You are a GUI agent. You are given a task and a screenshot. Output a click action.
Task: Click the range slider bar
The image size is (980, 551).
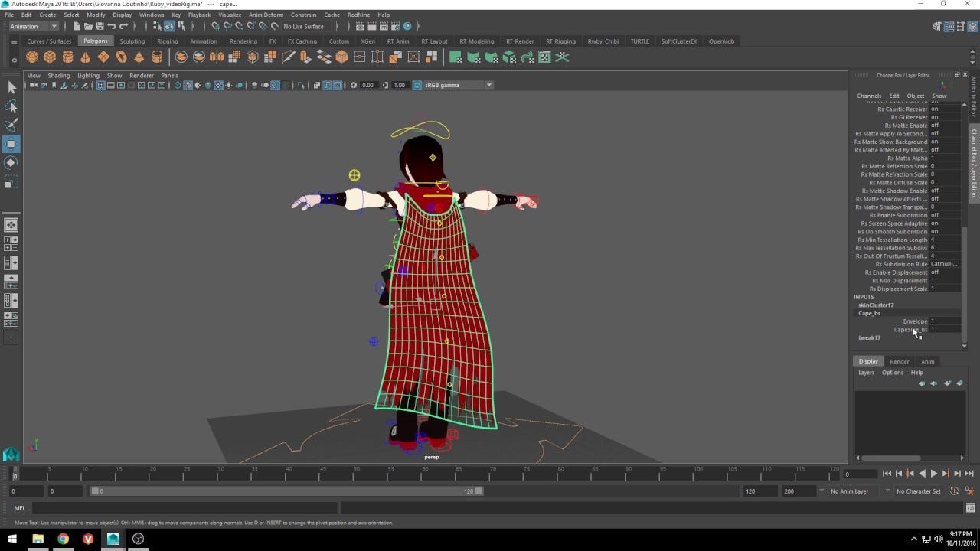pos(286,491)
